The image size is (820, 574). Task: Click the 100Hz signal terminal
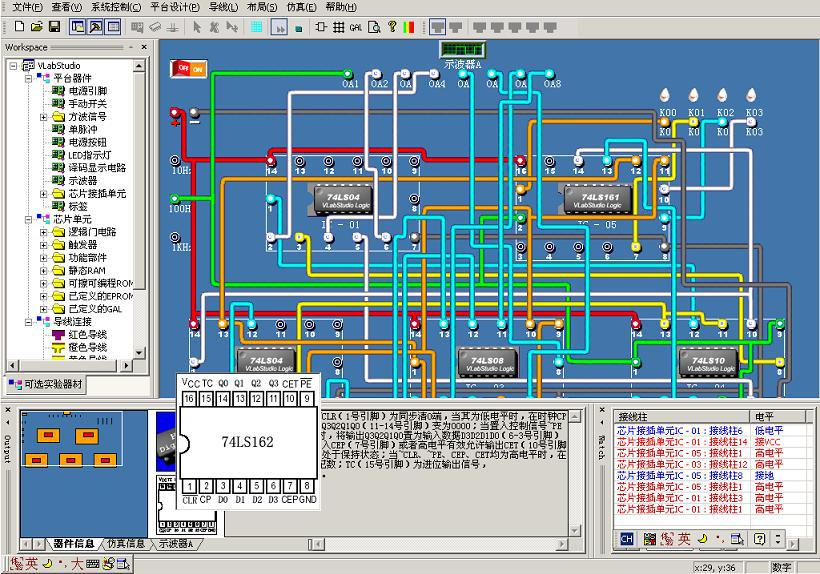(175, 198)
